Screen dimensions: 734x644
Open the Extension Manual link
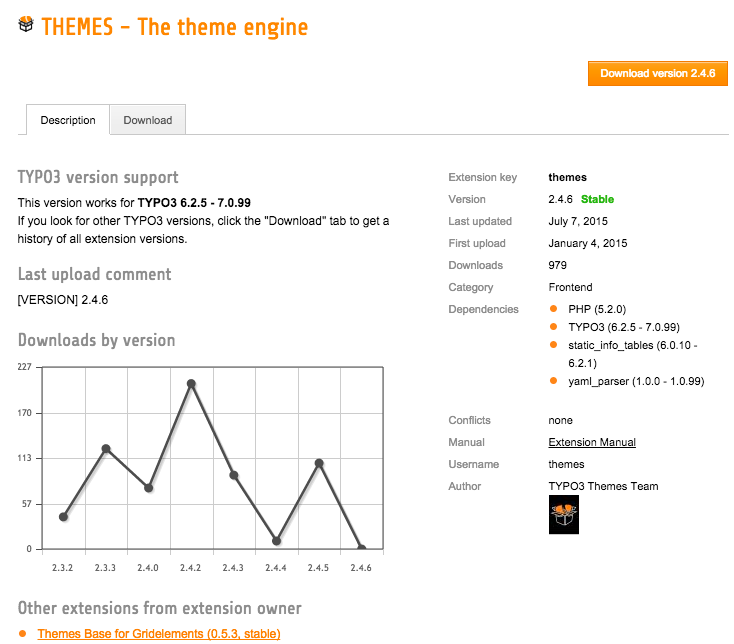point(592,442)
